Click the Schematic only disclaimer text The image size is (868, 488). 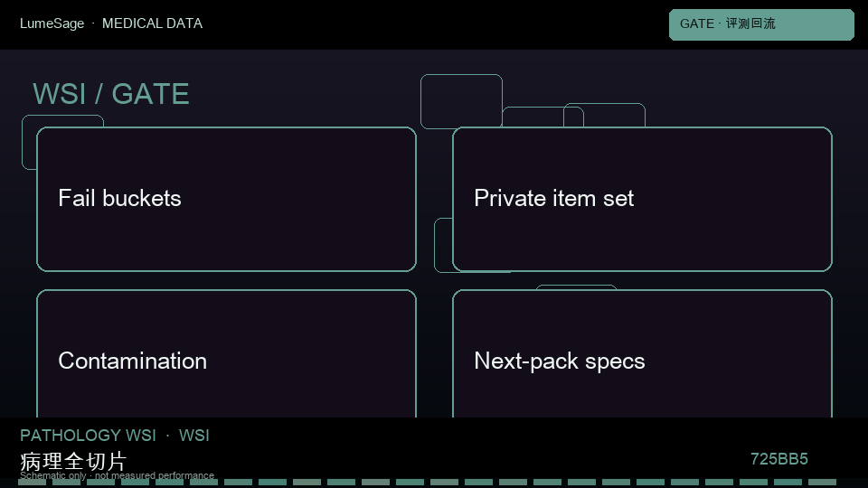coord(117,475)
